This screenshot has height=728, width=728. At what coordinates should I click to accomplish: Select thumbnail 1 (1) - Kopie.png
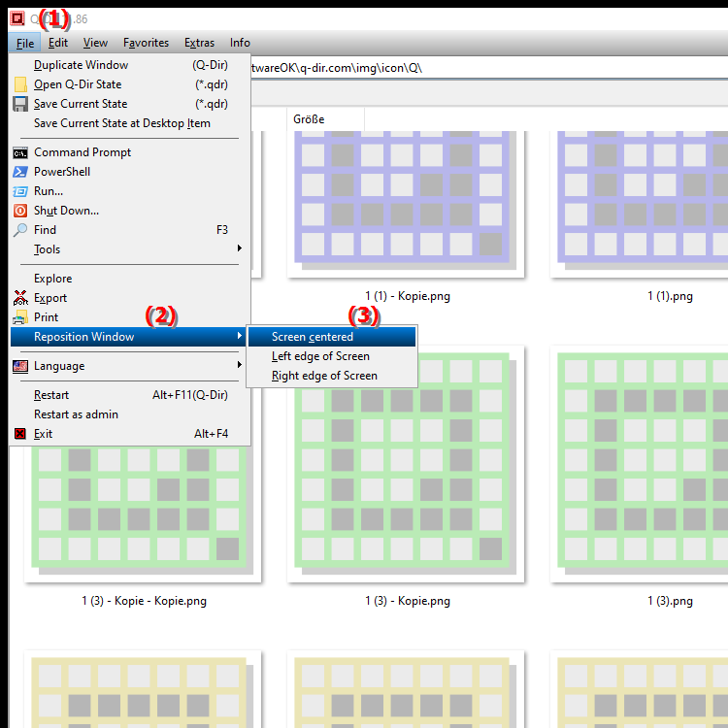point(406,203)
